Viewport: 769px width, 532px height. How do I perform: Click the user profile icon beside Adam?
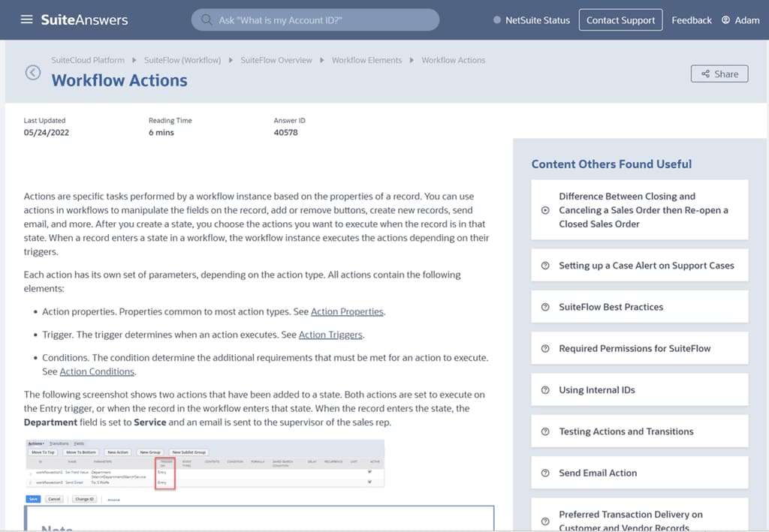(726, 20)
